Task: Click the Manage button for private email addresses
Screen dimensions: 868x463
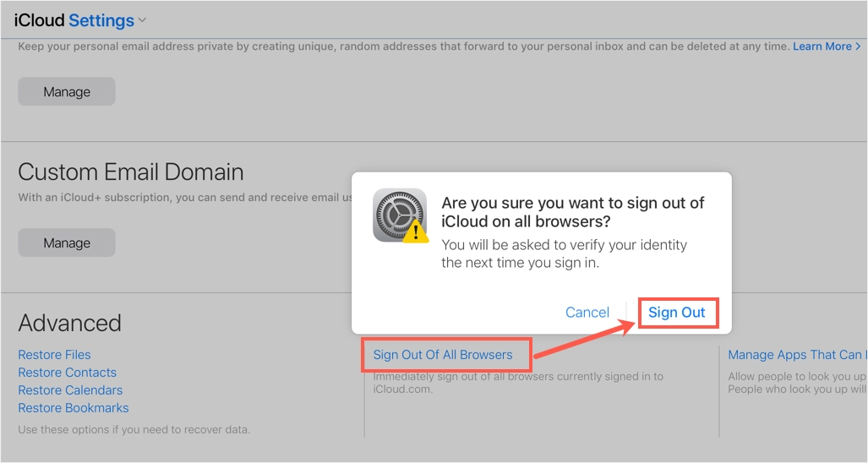Action: (x=67, y=91)
